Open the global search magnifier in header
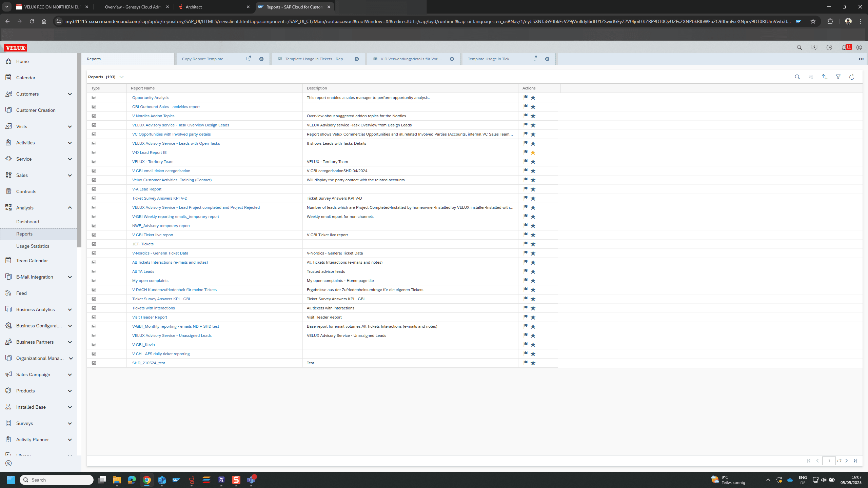Viewport: 868px width, 488px height. [799, 47]
